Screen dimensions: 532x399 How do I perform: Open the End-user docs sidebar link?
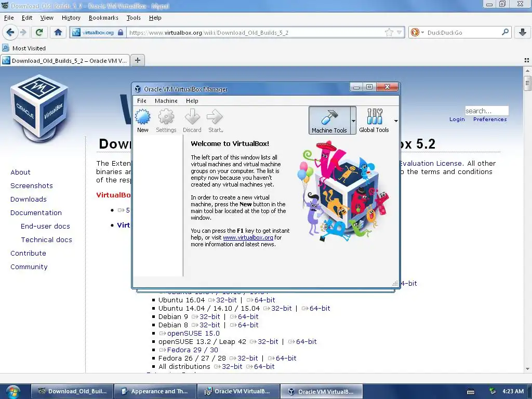45,226
